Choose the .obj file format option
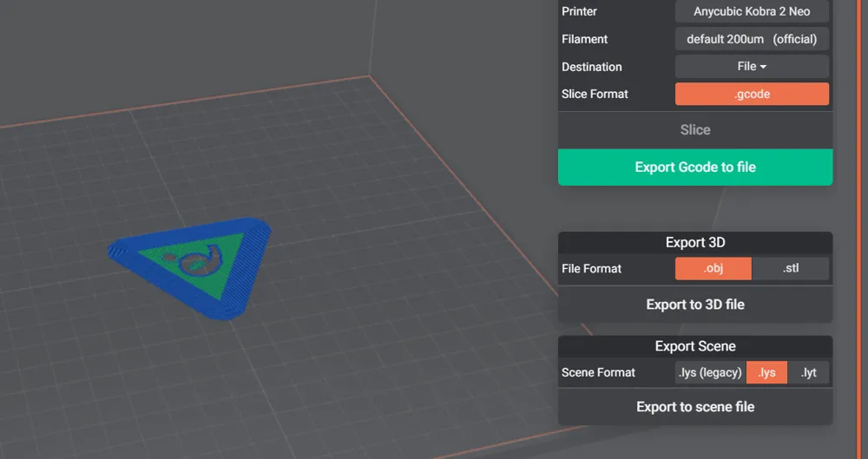Viewport: 868px width, 459px height. click(713, 268)
